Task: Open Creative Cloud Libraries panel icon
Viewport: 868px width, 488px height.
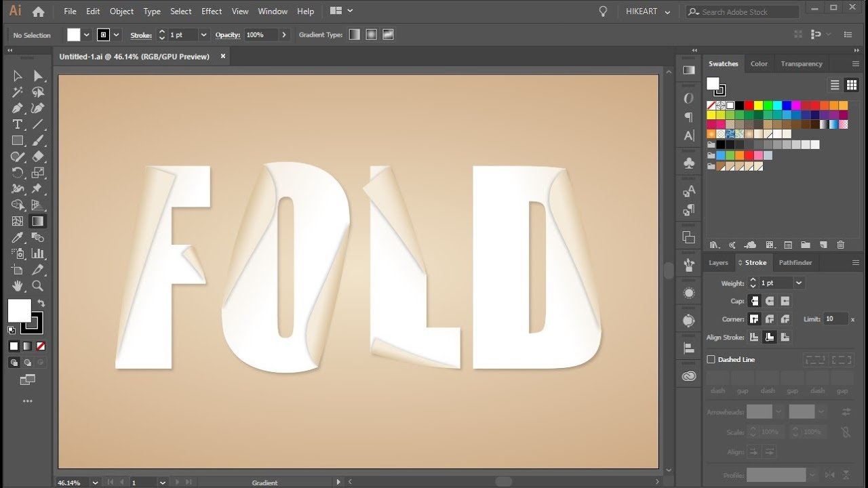Action: [689, 376]
